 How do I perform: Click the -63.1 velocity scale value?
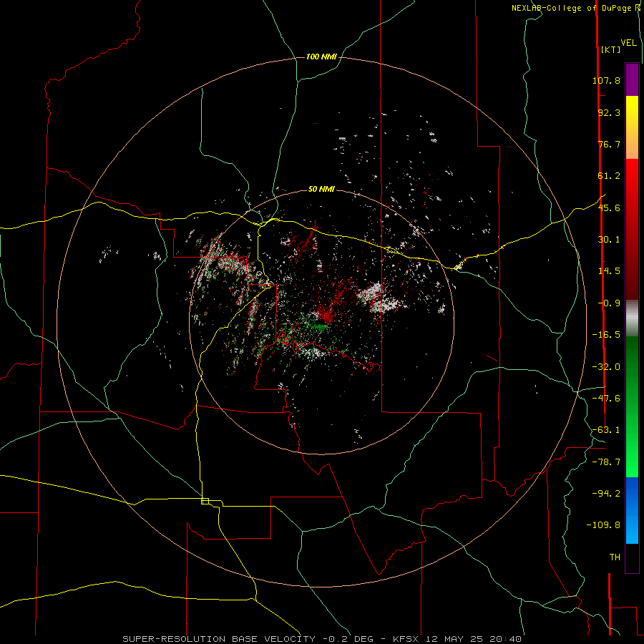click(x=606, y=430)
